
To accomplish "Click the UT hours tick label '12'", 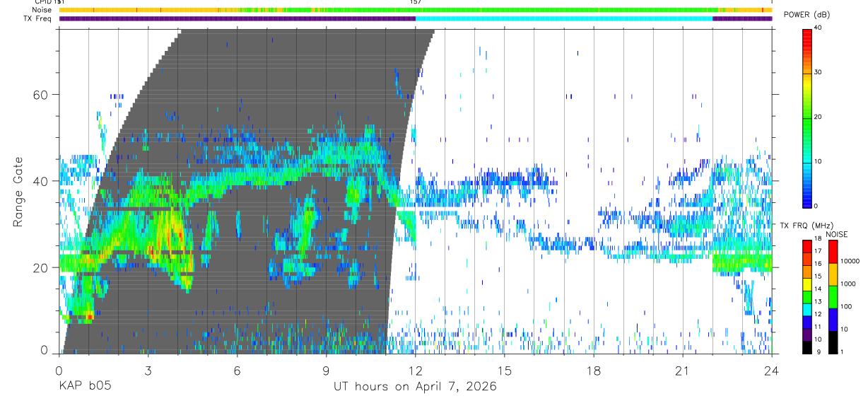I will pyautogui.click(x=415, y=371).
